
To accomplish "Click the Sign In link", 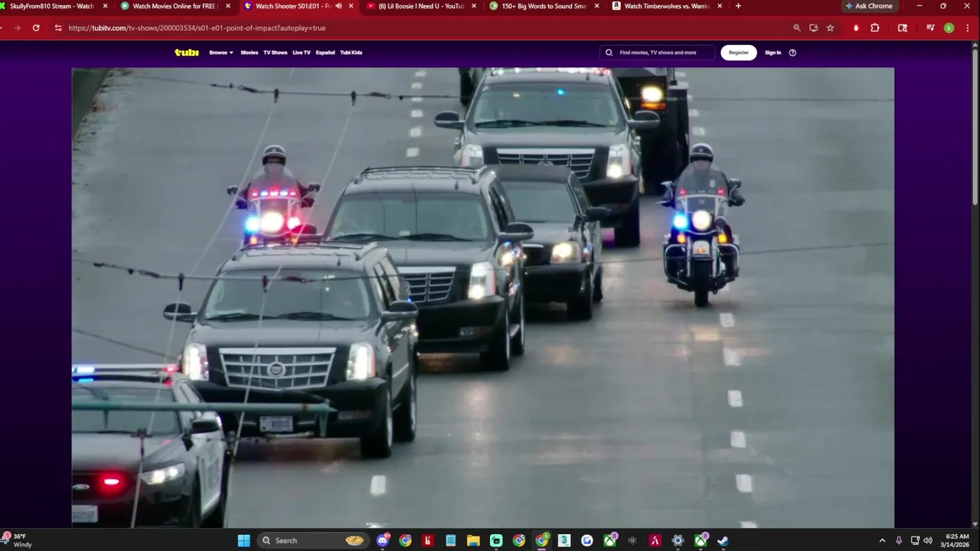I will (x=773, y=53).
